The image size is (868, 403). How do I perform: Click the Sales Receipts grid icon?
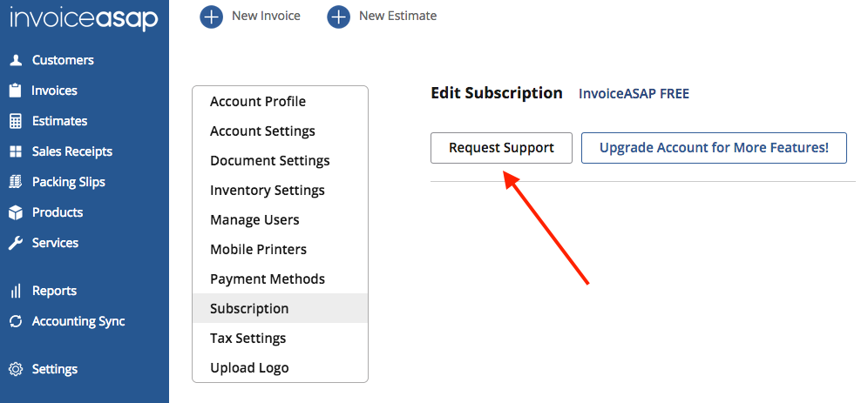click(x=15, y=151)
